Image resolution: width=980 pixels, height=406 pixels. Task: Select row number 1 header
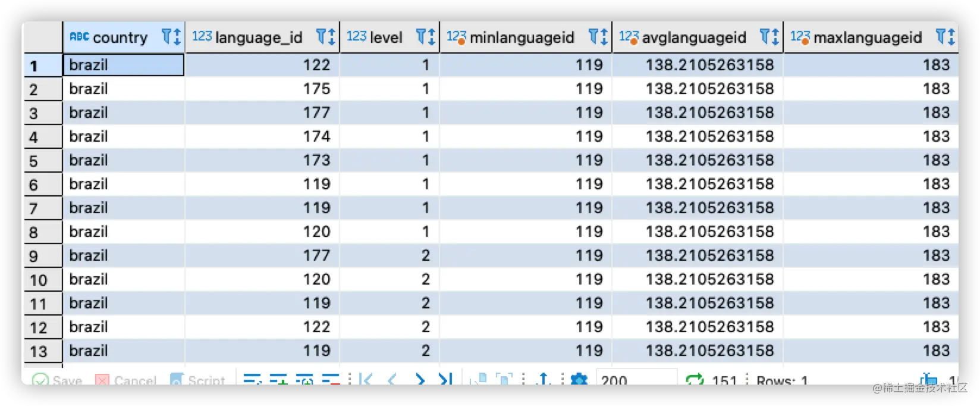[x=43, y=65]
